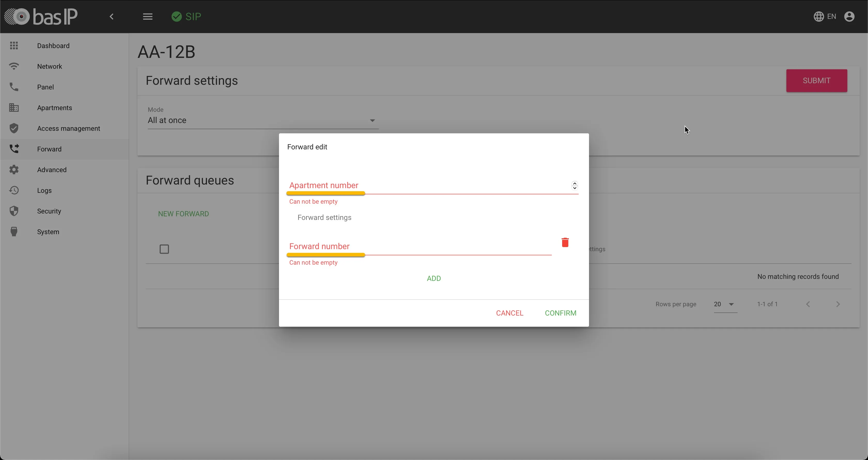Screen dimensions: 868x460
Task: Expand the Mode dropdown
Action: [x=263, y=120]
